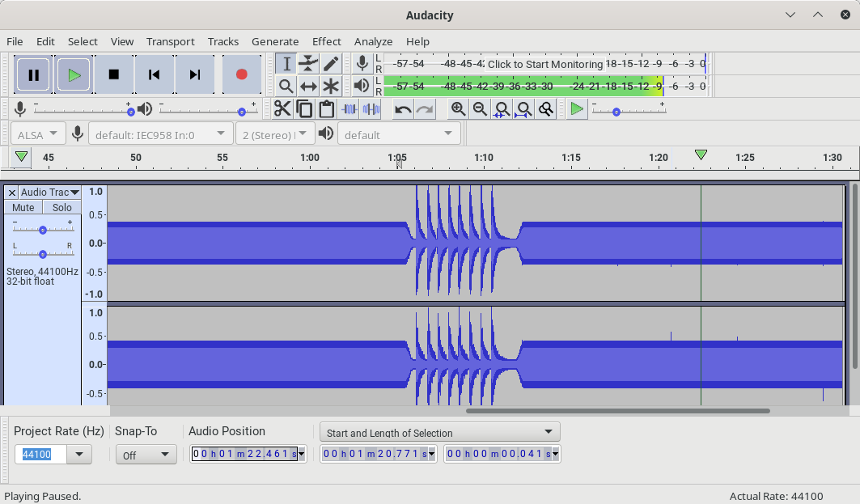Open the 'Start and Length of Selection' dropdown
860x504 pixels.
click(x=440, y=432)
